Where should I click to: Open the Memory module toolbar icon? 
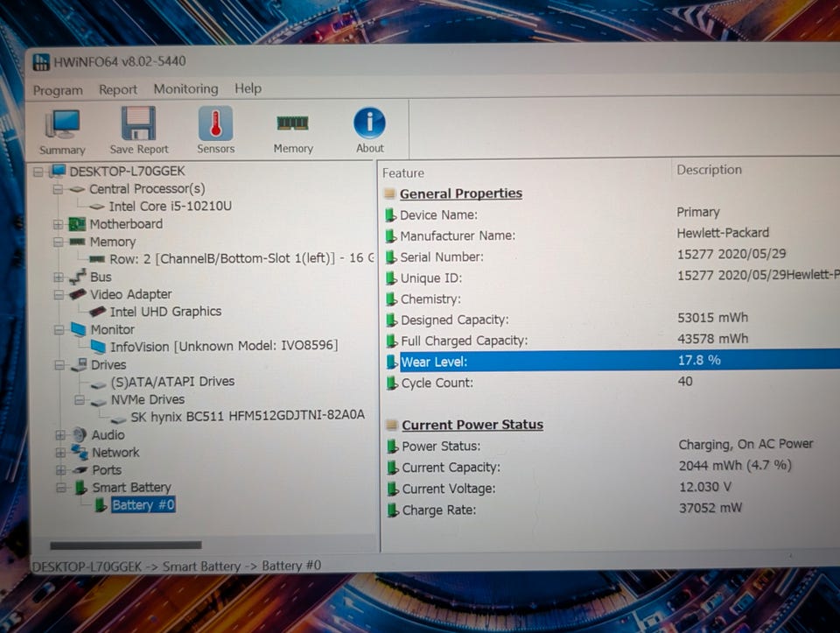pyautogui.click(x=292, y=123)
